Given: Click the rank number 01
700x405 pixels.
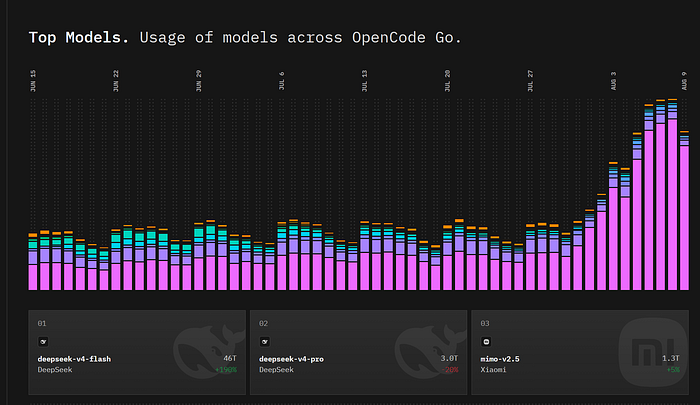Looking at the screenshot, I should (x=42, y=323).
